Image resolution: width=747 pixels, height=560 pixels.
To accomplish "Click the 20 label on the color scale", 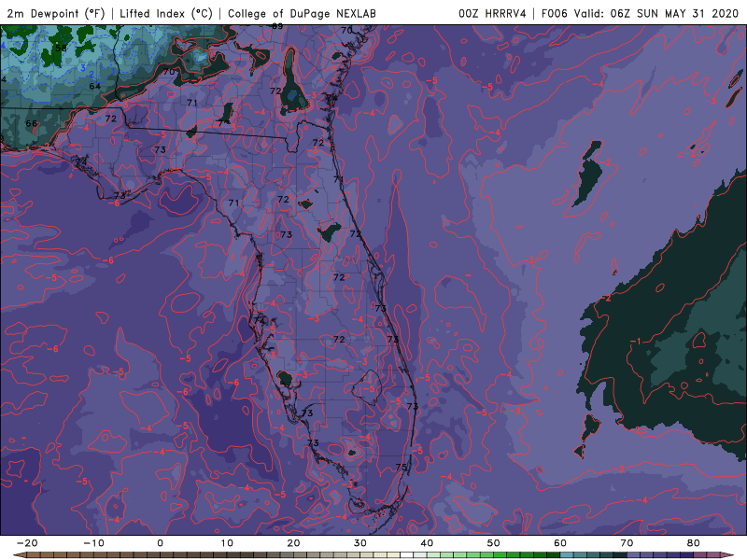I will click(x=293, y=543).
